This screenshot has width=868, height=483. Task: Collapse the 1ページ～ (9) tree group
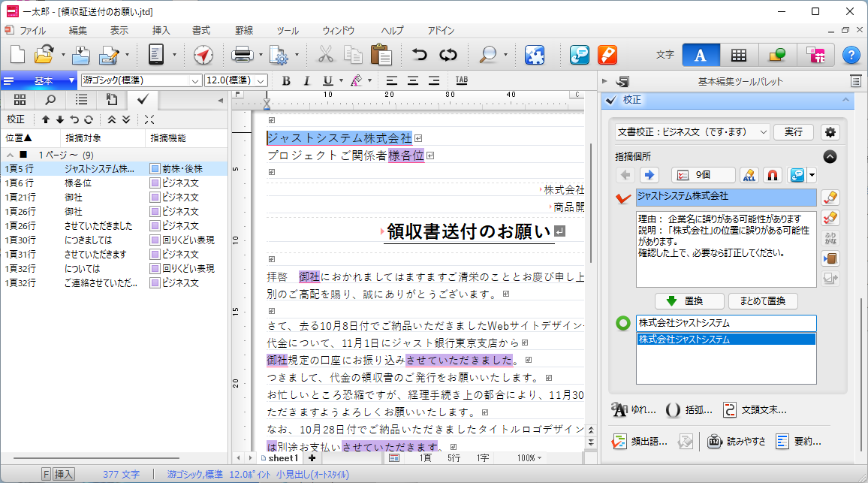10,155
